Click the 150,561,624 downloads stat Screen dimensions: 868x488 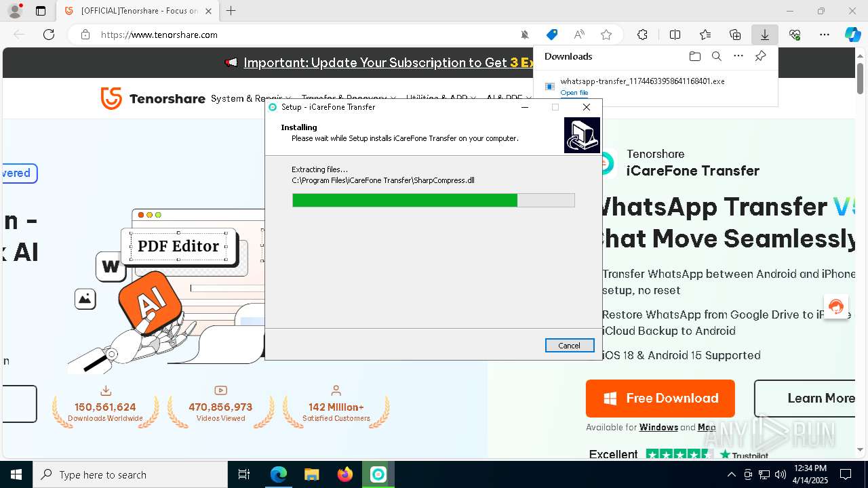[x=105, y=407]
